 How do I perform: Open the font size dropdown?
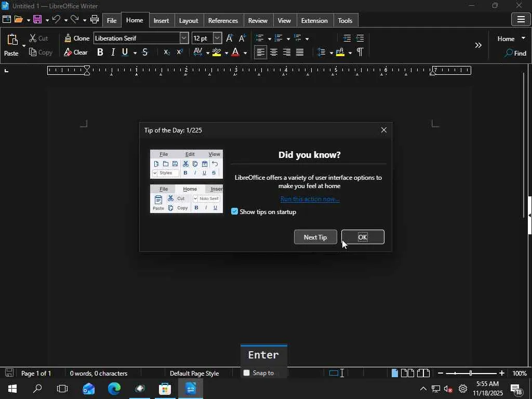pyautogui.click(x=217, y=38)
